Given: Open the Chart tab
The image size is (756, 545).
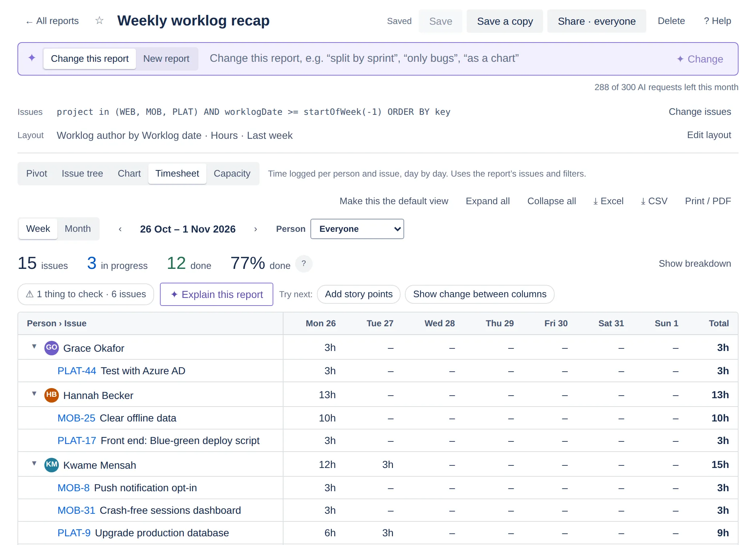Looking at the screenshot, I should (129, 173).
